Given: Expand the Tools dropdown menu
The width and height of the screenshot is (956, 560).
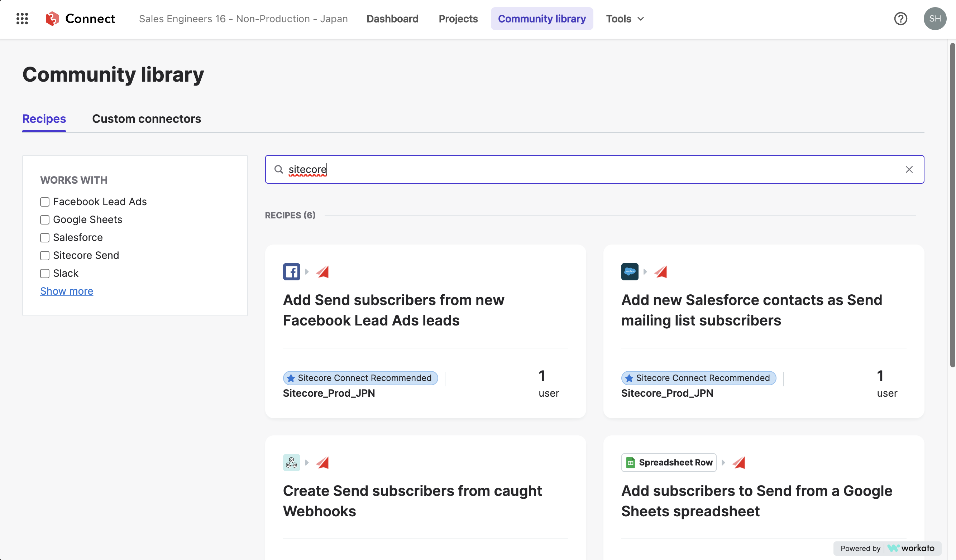Looking at the screenshot, I should pos(625,19).
